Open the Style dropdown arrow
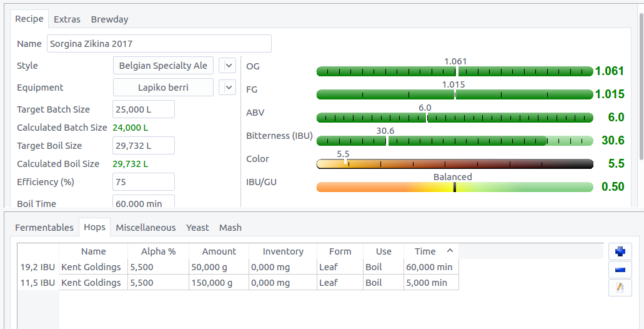Screen dimensions: 644x329 tap(229, 66)
